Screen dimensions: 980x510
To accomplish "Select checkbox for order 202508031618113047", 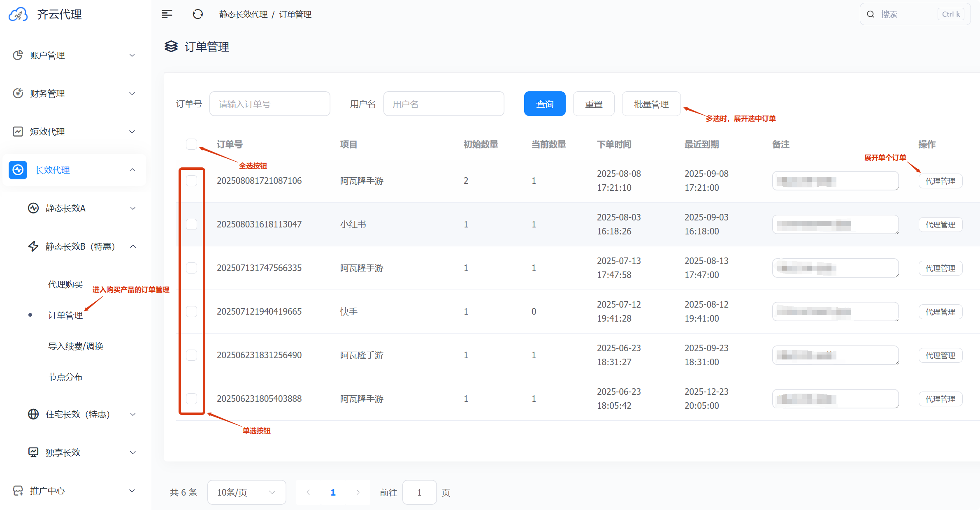I will 191,224.
